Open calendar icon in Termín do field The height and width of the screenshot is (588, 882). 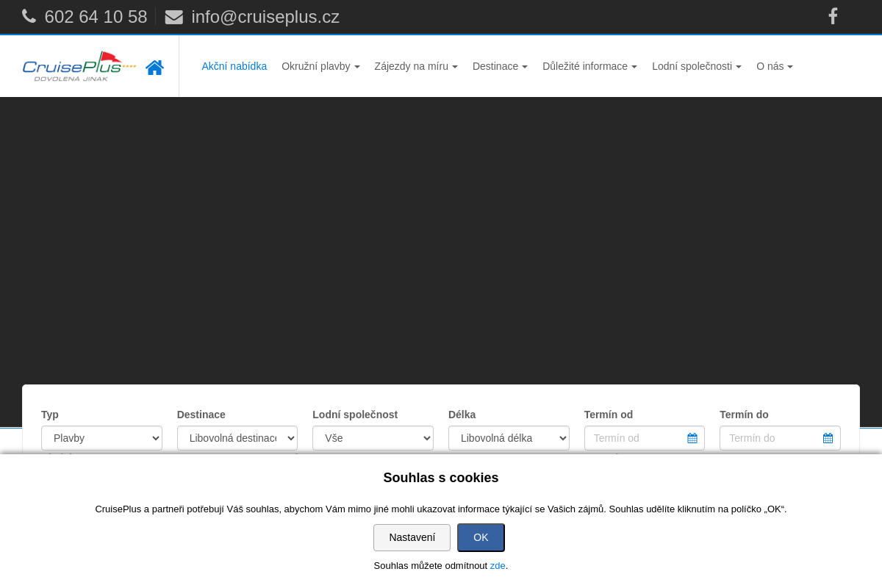pos(828,438)
